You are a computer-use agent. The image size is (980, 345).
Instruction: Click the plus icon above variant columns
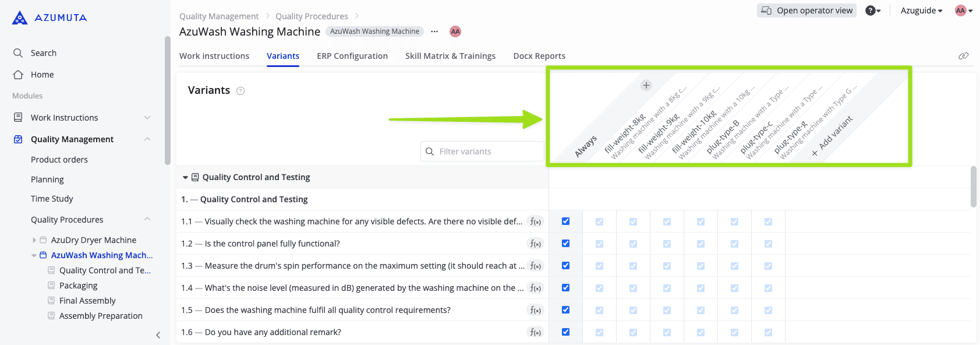[646, 86]
